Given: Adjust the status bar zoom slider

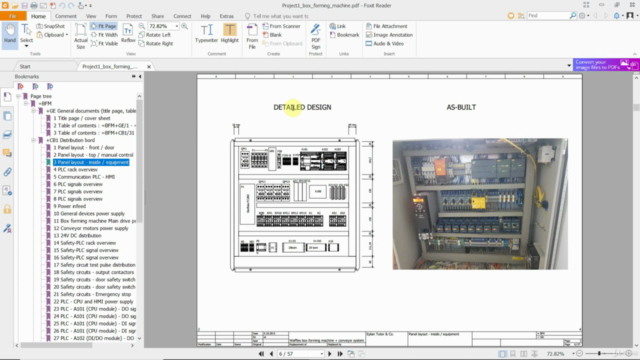Looking at the screenshot, I should point(599,353).
